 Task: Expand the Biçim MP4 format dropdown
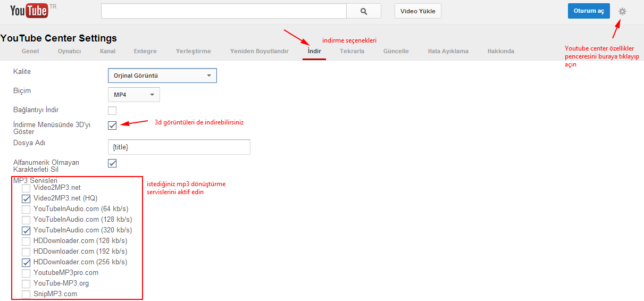click(134, 95)
